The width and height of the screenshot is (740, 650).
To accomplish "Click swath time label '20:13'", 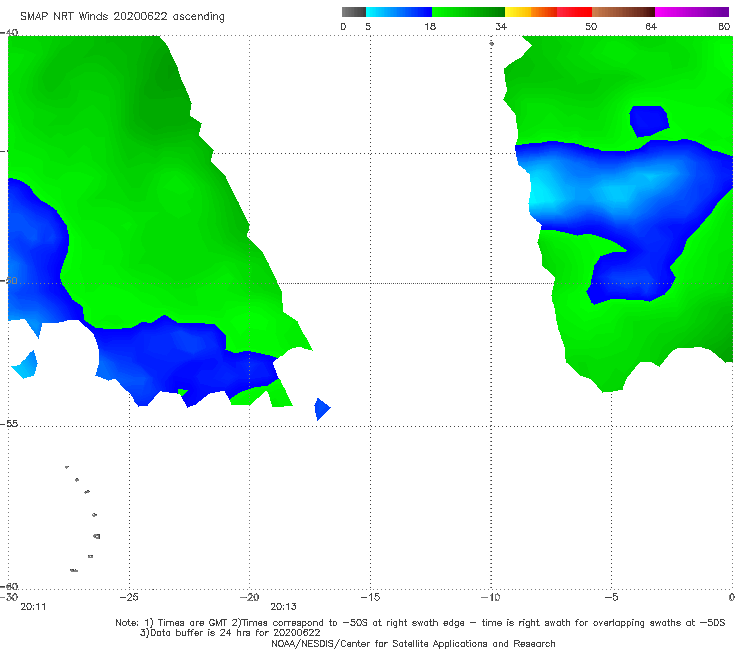I will (x=283, y=607).
